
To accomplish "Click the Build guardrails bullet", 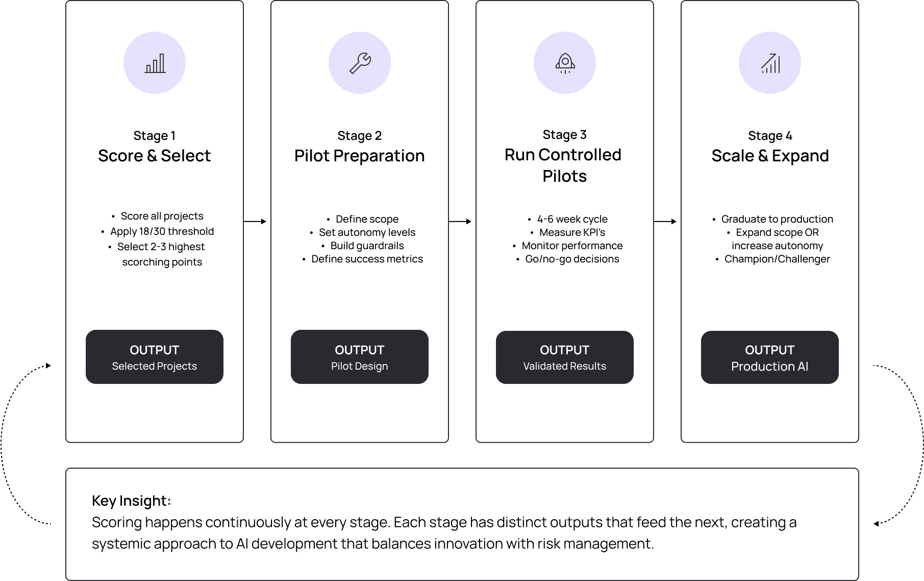I will coord(367,246).
